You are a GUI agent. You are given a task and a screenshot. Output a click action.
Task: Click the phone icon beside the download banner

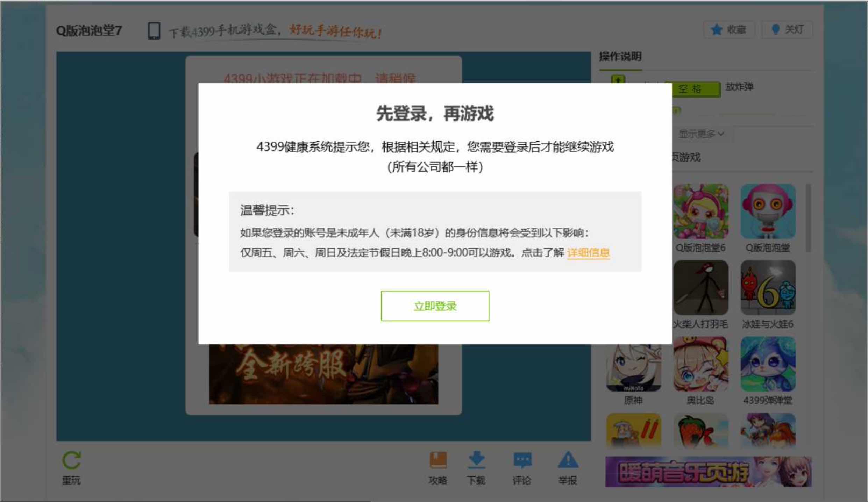tap(154, 31)
